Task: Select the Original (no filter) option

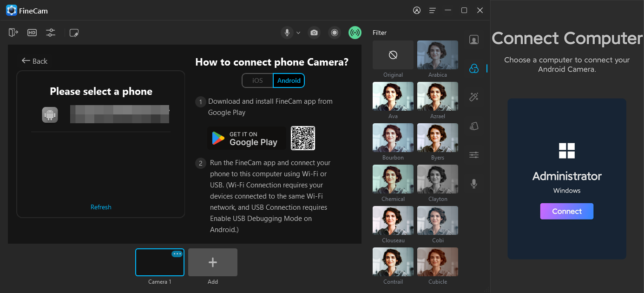Action: click(393, 55)
